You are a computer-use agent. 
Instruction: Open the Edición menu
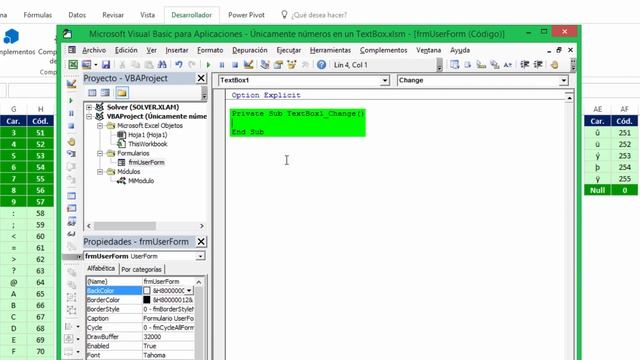pos(126,50)
